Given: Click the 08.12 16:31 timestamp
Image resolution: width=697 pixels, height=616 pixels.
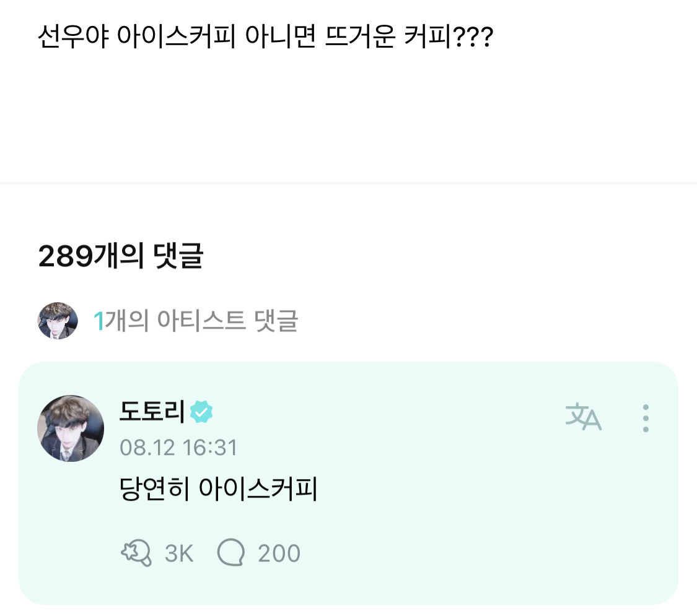Looking at the screenshot, I should (178, 448).
